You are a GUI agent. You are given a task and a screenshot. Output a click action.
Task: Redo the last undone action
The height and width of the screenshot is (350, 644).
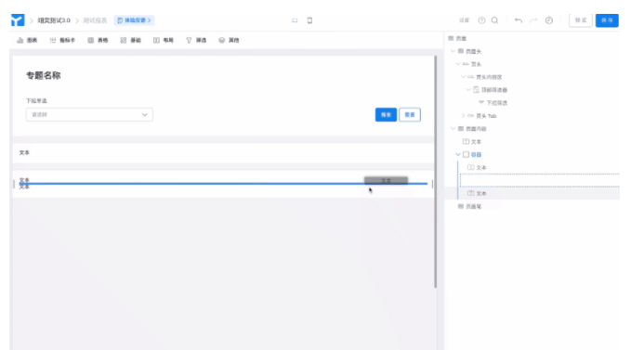pyautogui.click(x=533, y=20)
